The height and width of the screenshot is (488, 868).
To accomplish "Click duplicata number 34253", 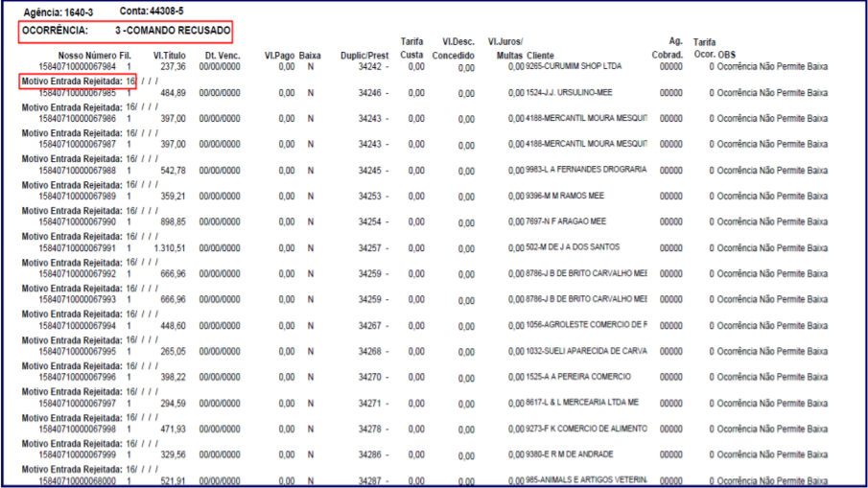I will pyautogui.click(x=370, y=196).
